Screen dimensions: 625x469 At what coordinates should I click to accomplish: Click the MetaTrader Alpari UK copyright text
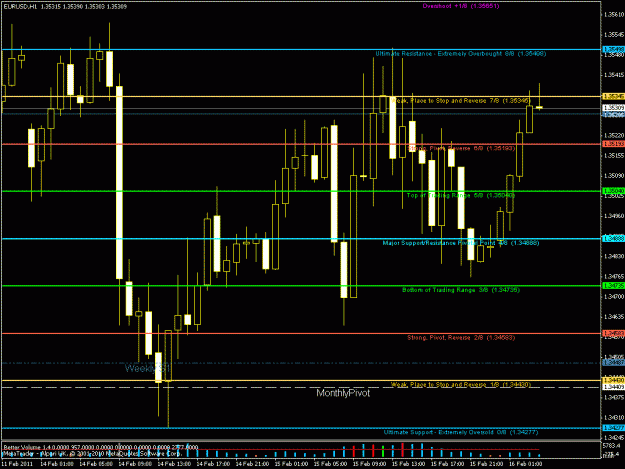coord(92,453)
